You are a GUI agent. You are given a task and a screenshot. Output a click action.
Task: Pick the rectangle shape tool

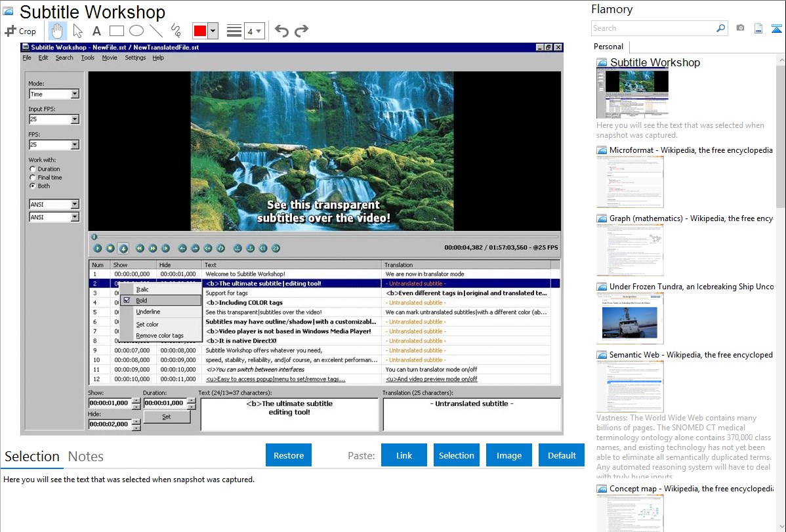[x=117, y=31]
